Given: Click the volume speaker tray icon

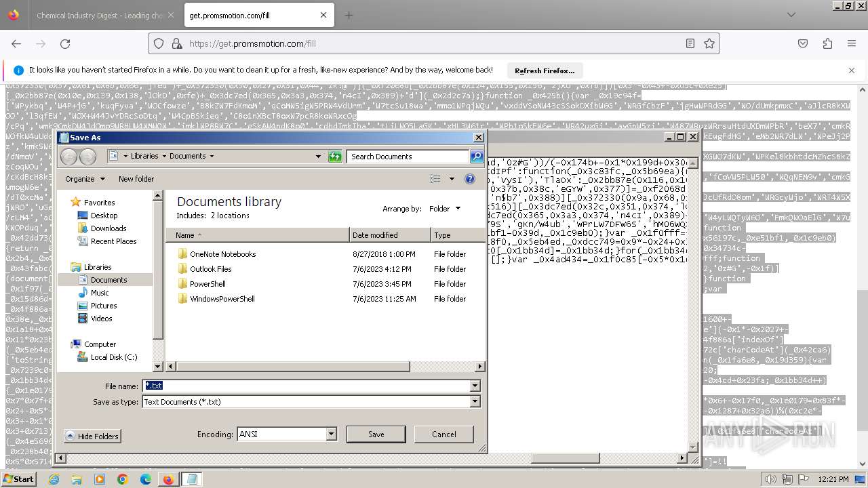Looking at the screenshot, I should (771, 479).
